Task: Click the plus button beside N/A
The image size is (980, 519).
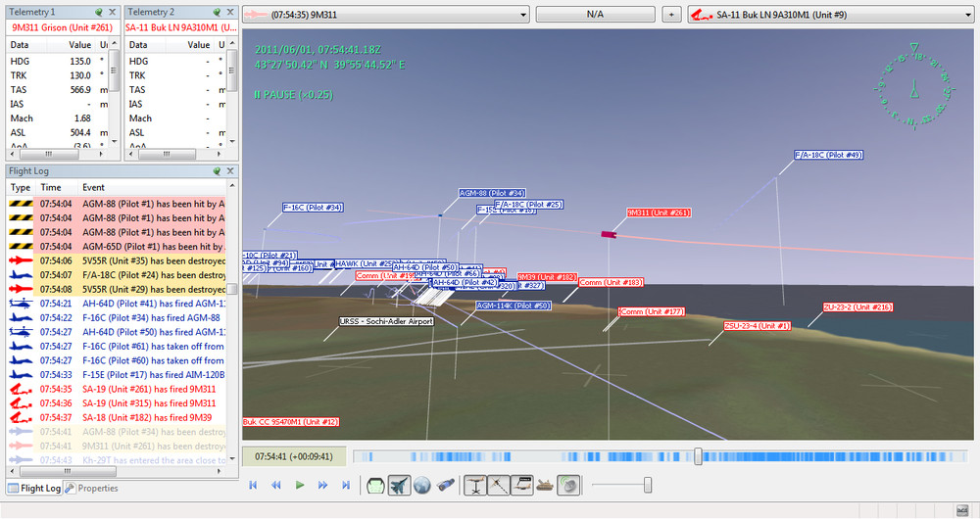Action: pyautogui.click(x=671, y=15)
